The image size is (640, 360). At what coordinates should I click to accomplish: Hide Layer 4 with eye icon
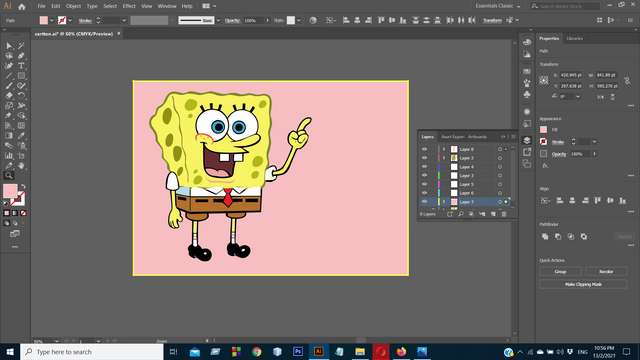coord(424,167)
